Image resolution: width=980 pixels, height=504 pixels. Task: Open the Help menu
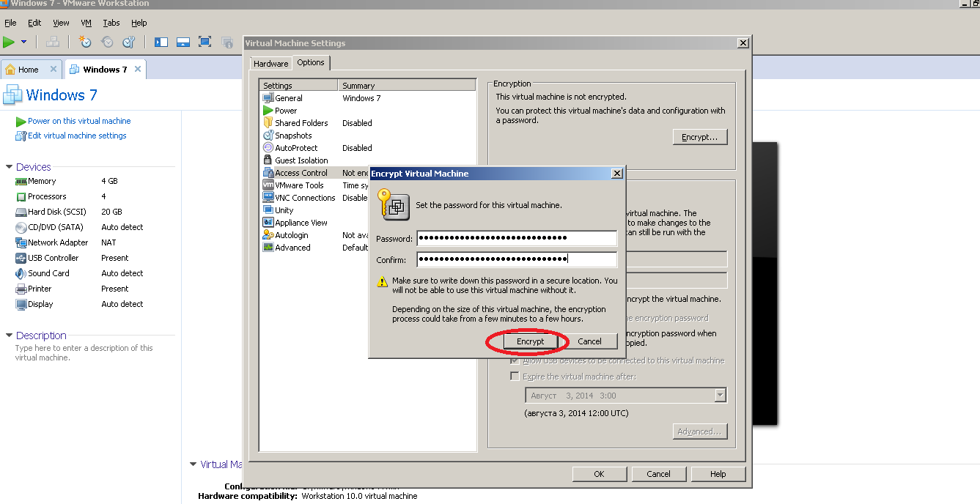coord(139,23)
